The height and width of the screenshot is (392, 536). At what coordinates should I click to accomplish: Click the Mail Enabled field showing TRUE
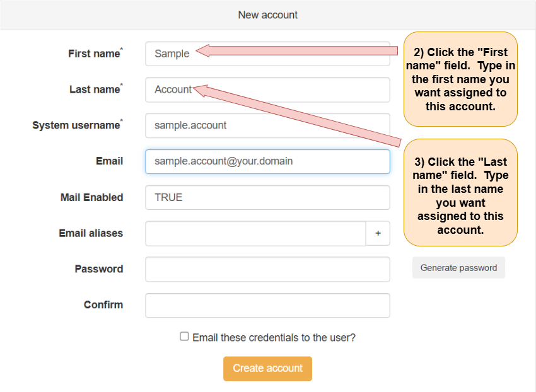point(267,197)
